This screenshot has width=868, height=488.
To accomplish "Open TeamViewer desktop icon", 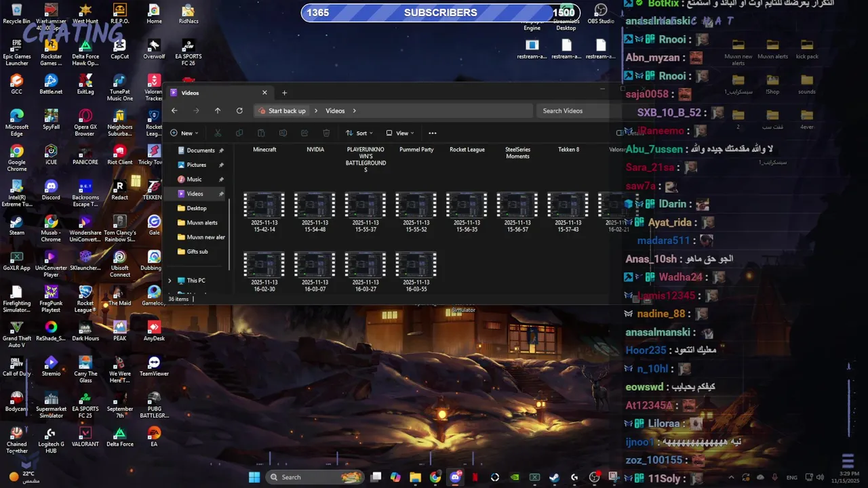I will [x=154, y=366].
